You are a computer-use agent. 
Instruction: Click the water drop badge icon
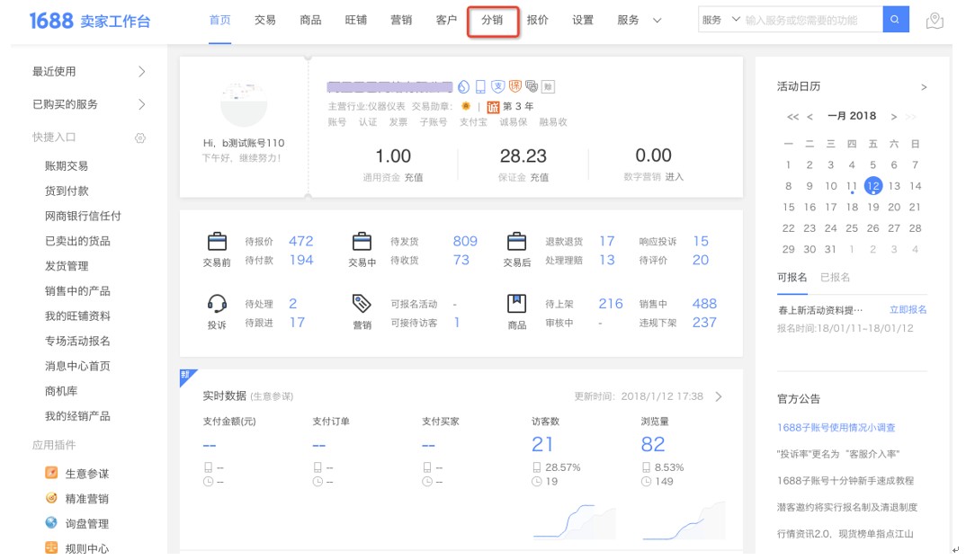464,87
